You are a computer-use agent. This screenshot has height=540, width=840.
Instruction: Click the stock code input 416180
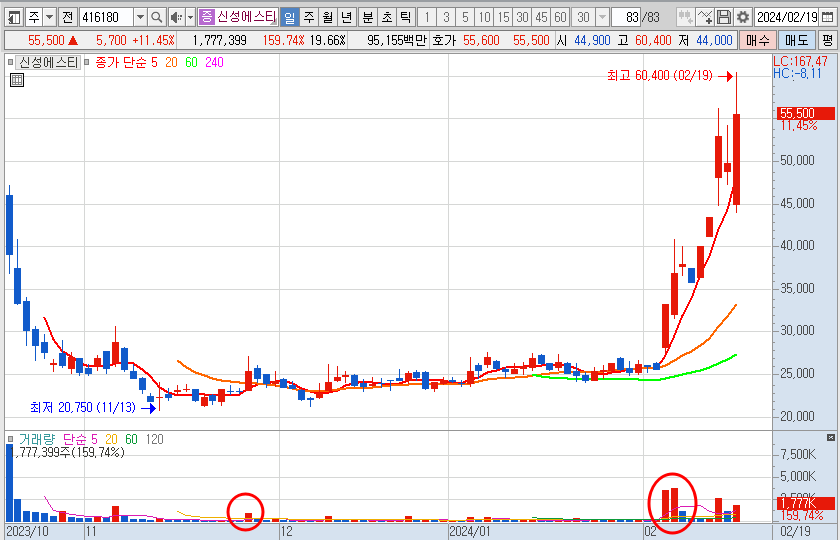[106, 18]
